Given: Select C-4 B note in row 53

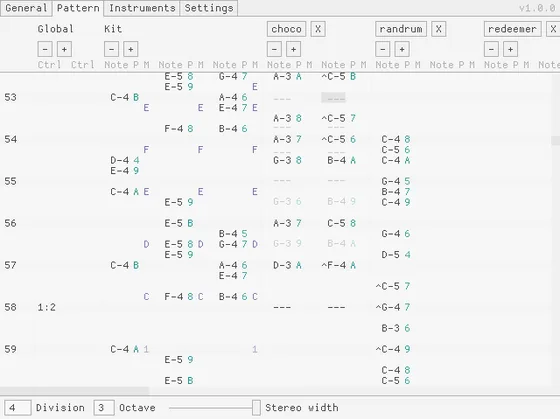Looking at the screenshot, I should tap(125, 97).
